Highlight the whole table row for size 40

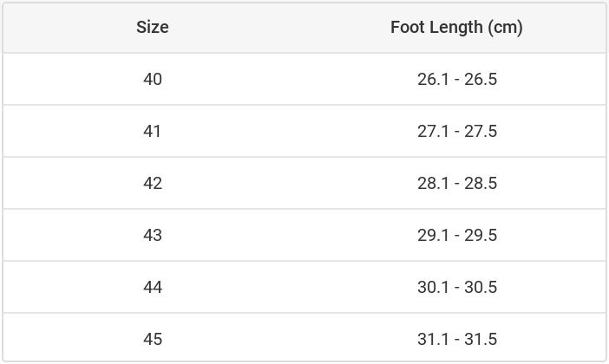[304, 79]
